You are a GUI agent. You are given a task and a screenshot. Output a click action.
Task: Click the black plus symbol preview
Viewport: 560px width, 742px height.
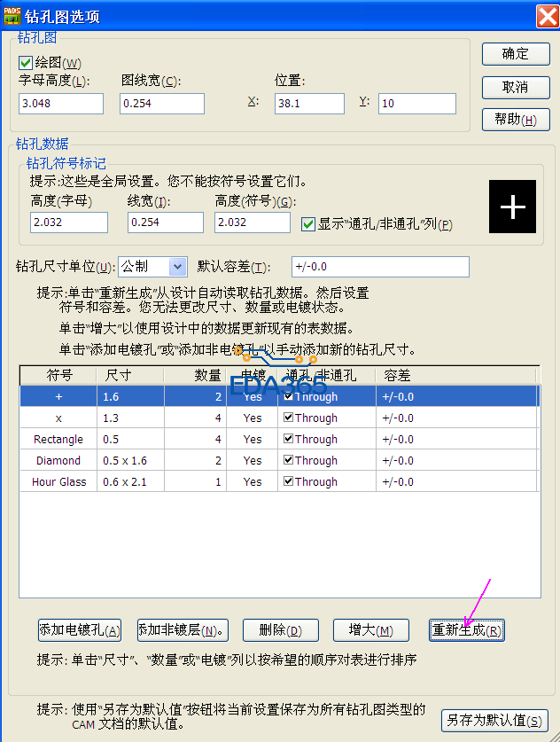click(512, 207)
